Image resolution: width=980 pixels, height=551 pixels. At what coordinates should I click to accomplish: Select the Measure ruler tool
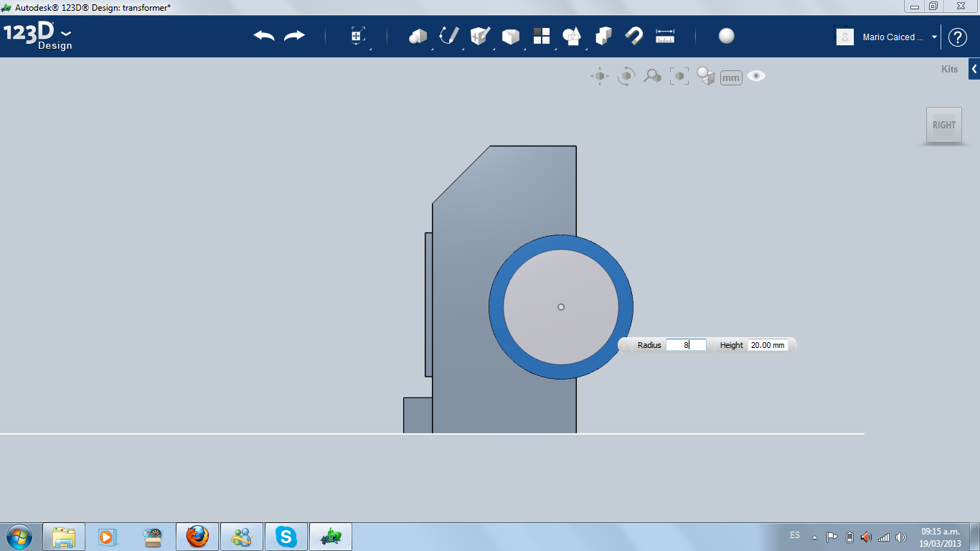(665, 36)
